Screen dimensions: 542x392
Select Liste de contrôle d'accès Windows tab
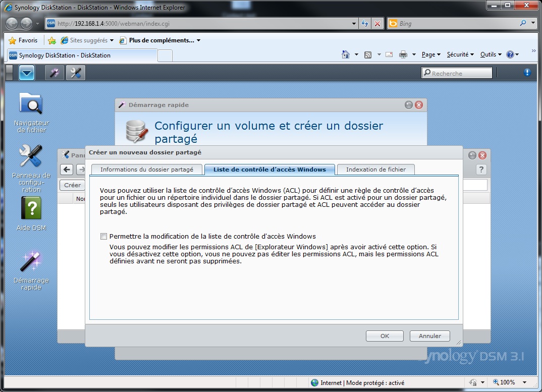[x=269, y=170]
